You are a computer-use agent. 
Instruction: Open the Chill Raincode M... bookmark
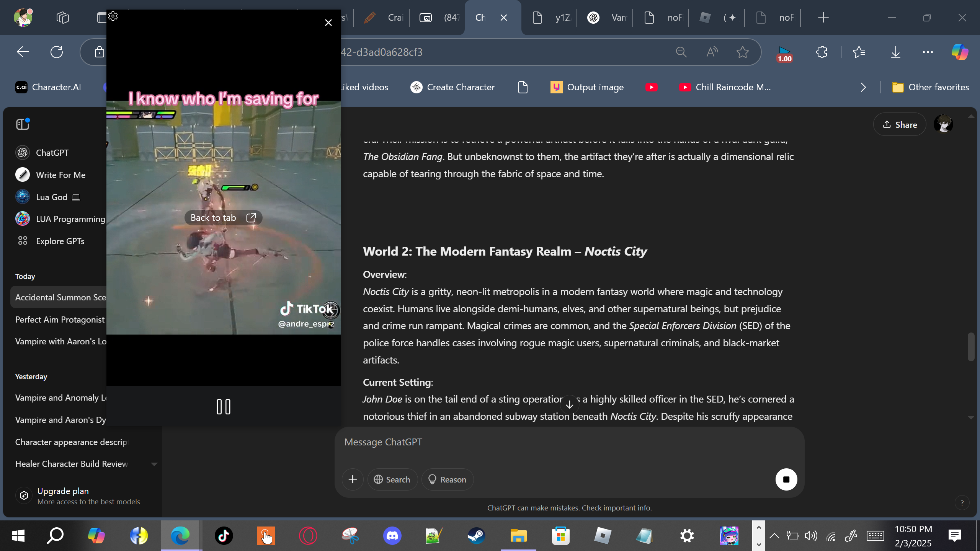pyautogui.click(x=725, y=87)
